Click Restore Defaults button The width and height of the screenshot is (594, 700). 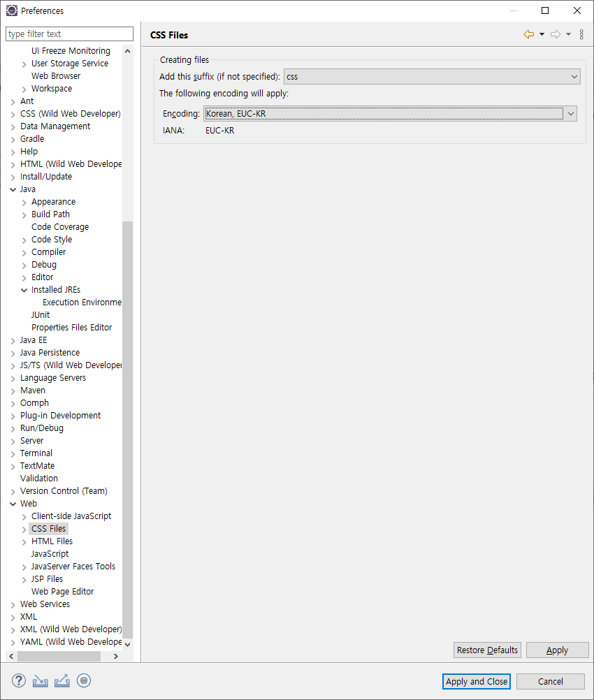click(x=487, y=650)
